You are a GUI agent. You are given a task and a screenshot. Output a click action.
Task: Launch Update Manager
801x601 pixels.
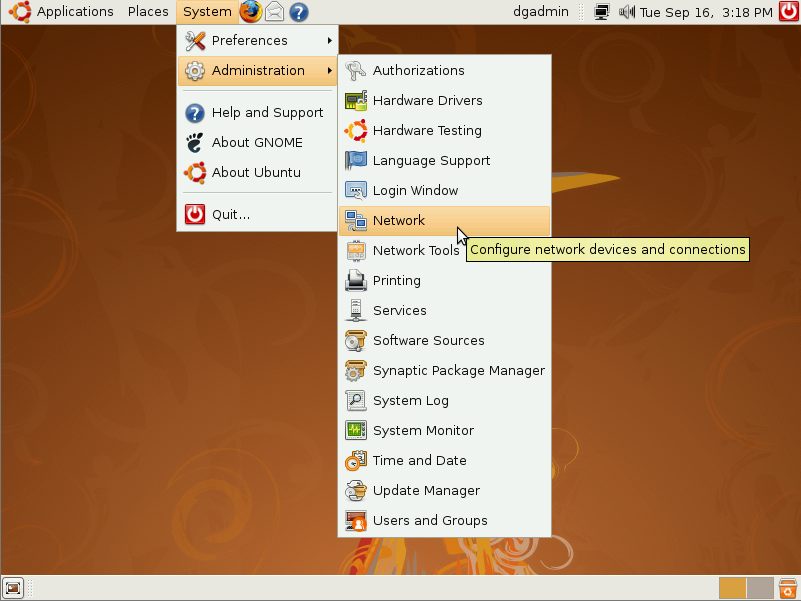tap(444, 491)
